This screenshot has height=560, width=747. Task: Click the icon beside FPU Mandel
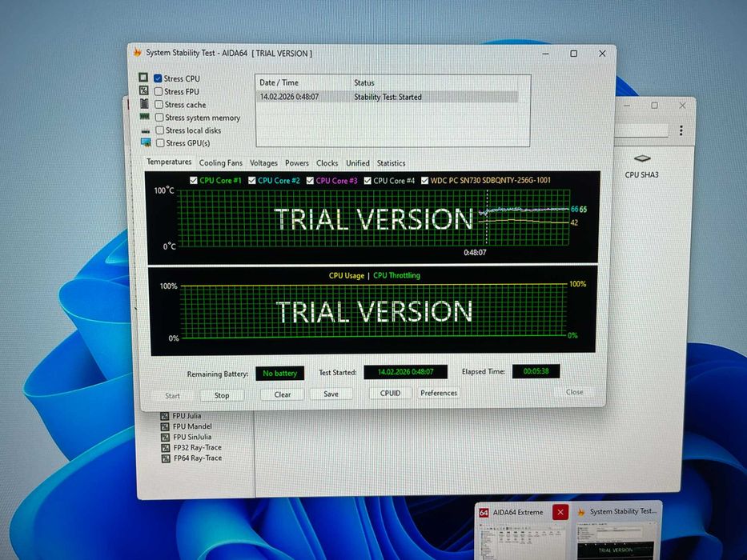coord(165,426)
